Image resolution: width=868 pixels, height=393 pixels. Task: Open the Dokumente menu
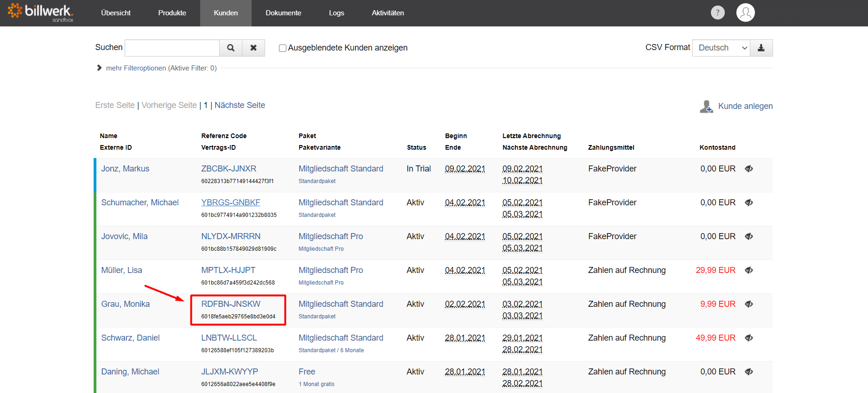coord(283,13)
